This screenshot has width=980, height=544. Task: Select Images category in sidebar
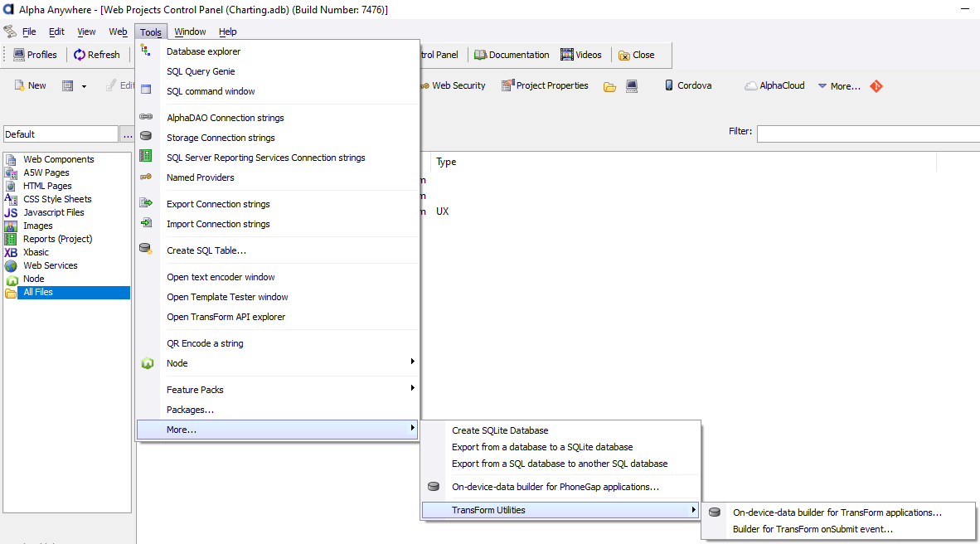38,226
